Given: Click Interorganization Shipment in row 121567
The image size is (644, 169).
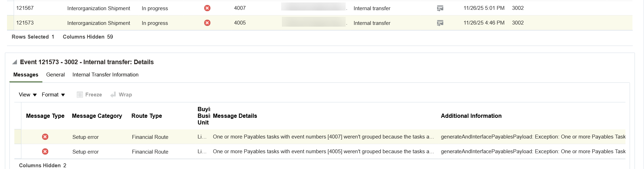Looking at the screenshot, I should (x=99, y=8).
